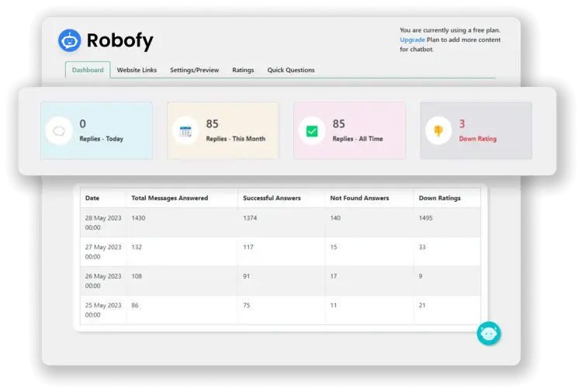Viewport: 582px width, 392px height.
Task: Select the Quick Questions tab
Action: click(x=291, y=70)
